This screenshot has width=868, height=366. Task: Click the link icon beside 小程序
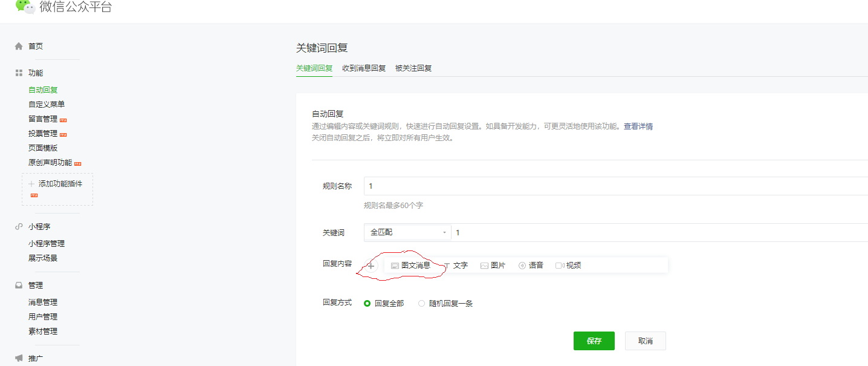point(19,226)
